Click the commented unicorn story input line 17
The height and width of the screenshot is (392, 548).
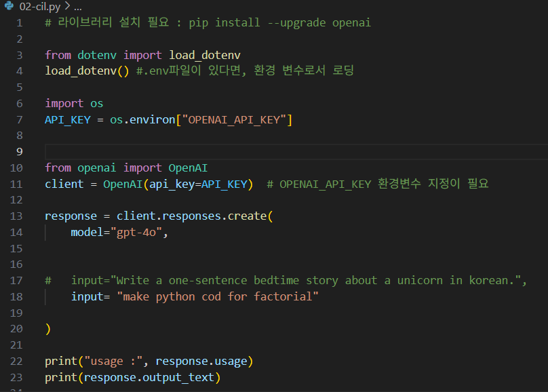tap(286, 281)
